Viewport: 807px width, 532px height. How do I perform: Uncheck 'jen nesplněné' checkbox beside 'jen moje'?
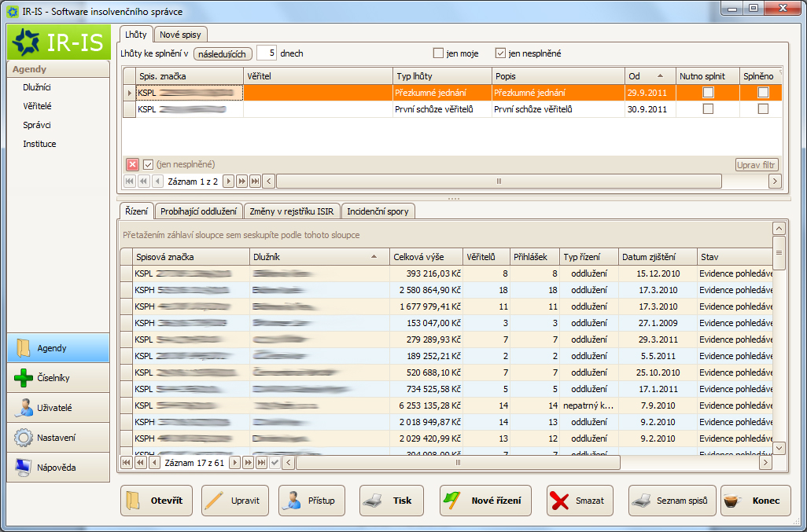click(x=500, y=53)
